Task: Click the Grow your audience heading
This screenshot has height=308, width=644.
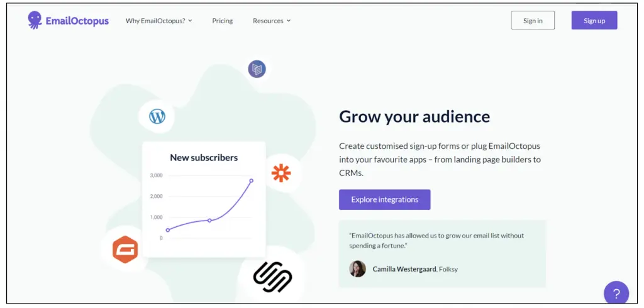Action: [414, 116]
